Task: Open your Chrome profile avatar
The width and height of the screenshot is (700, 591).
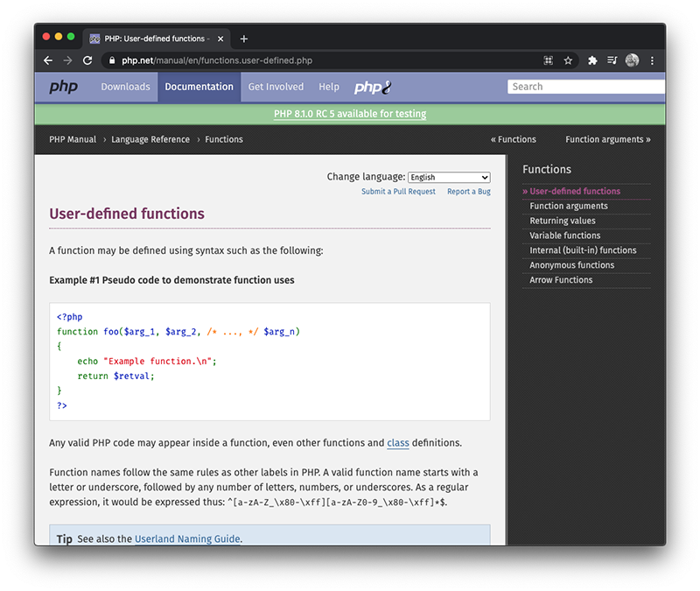Action: click(632, 60)
